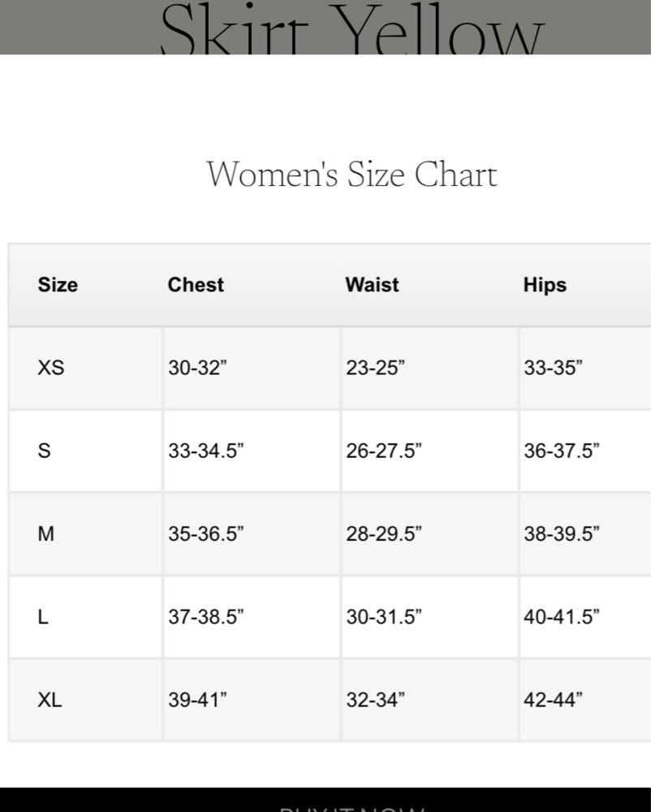This screenshot has width=651, height=812.
Task: Click the XS chest value 30-32”
Action: coord(197,368)
